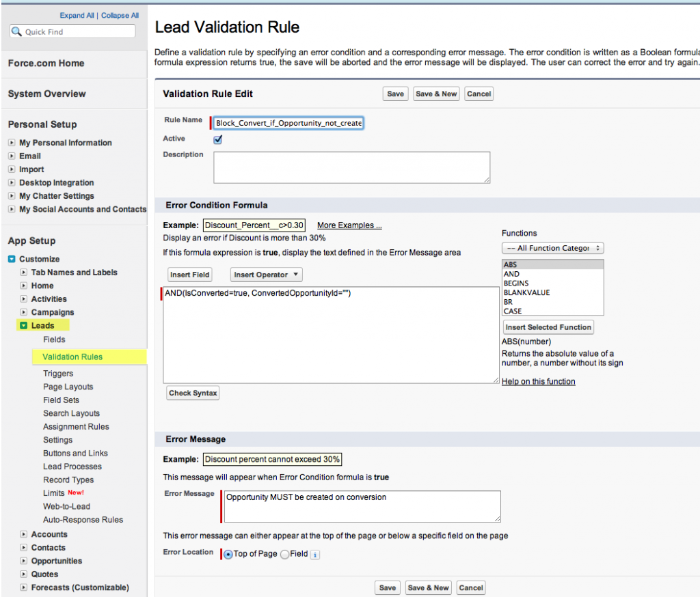The height and width of the screenshot is (597, 700).
Task: Expand the Campaigns arrow icon
Action: coord(23,312)
